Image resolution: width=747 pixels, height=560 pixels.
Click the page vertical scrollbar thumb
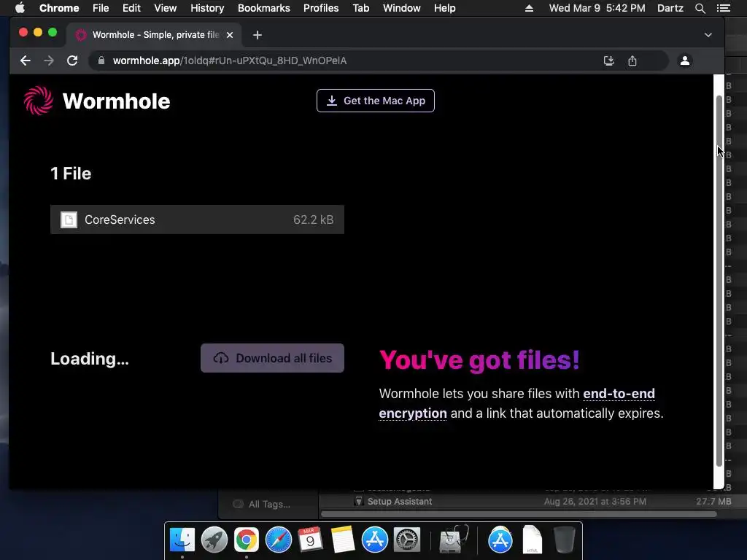click(719, 281)
